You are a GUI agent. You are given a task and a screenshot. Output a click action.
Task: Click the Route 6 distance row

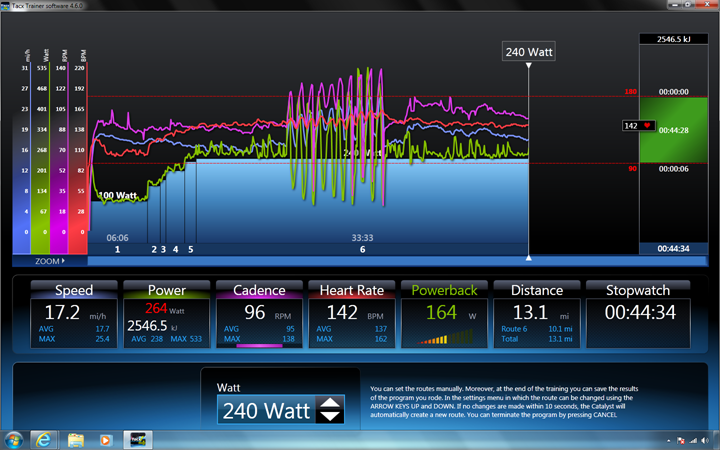click(x=537, y=329)
